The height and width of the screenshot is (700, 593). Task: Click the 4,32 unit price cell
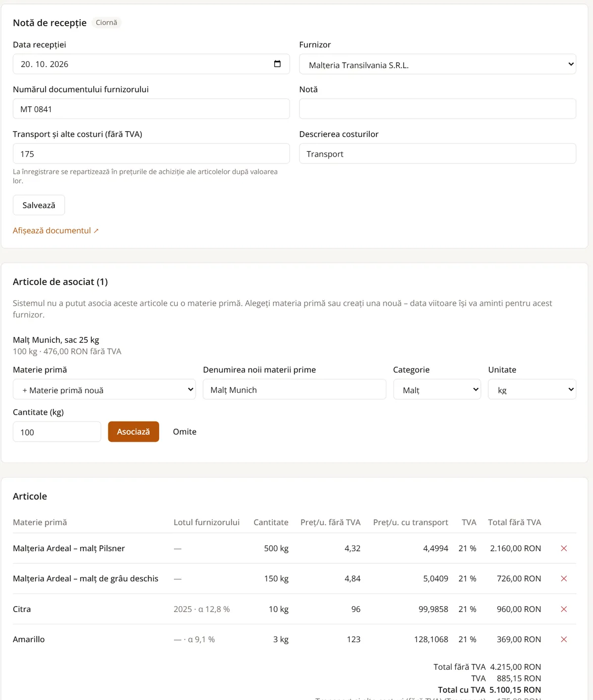[x=352, y=548]
